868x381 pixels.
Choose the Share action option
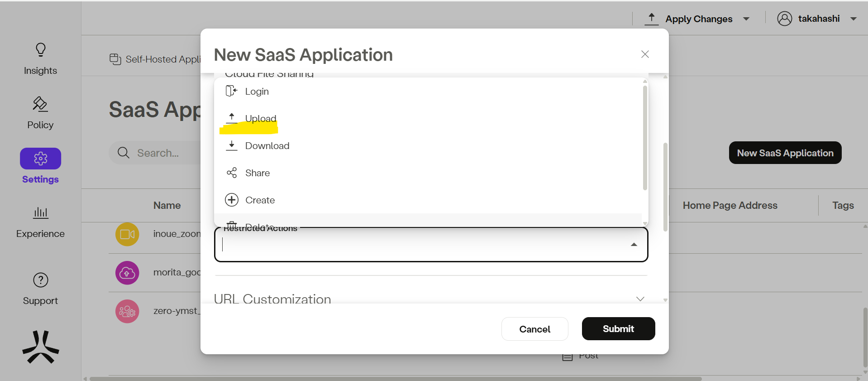point(257,173)
